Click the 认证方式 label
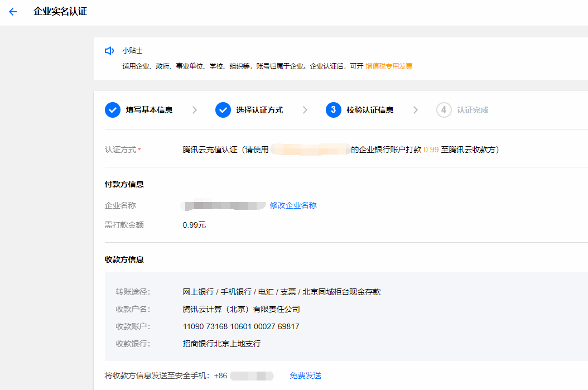The height and width of the screenshot is (390, 588). pyautogui.click(x=121, y=150)
